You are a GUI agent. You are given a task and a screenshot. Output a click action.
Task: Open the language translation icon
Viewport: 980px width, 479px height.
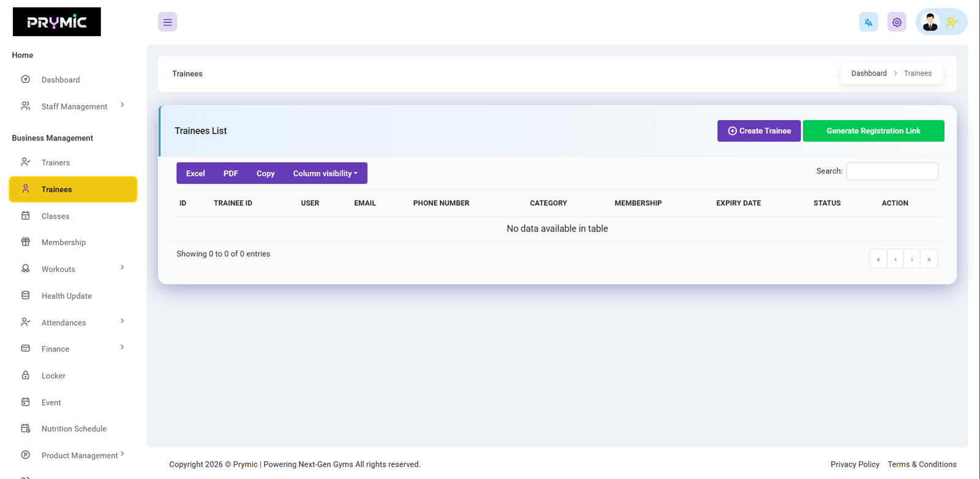click(868, 22)
